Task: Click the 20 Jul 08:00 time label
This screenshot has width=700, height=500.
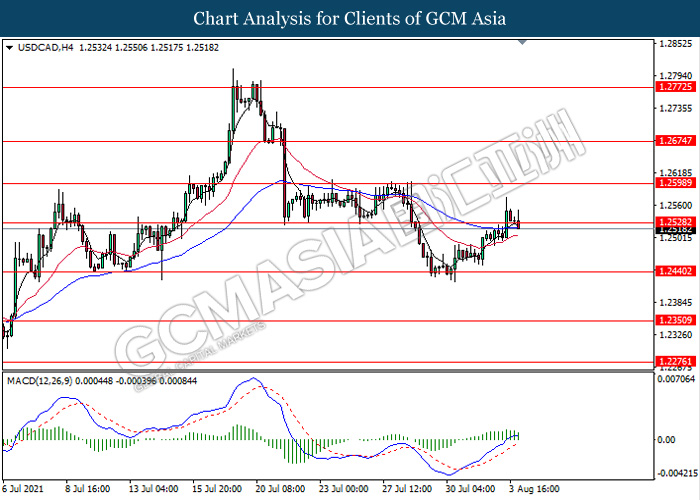Action: (280, 489)
